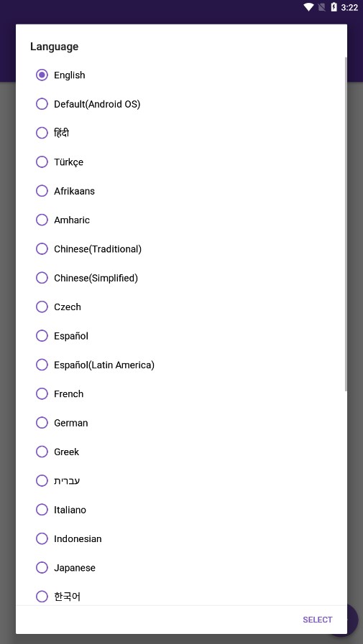363x644 pixels.
Task: Select Chinese(Traditional) radio button
Action: pos(42,249)
